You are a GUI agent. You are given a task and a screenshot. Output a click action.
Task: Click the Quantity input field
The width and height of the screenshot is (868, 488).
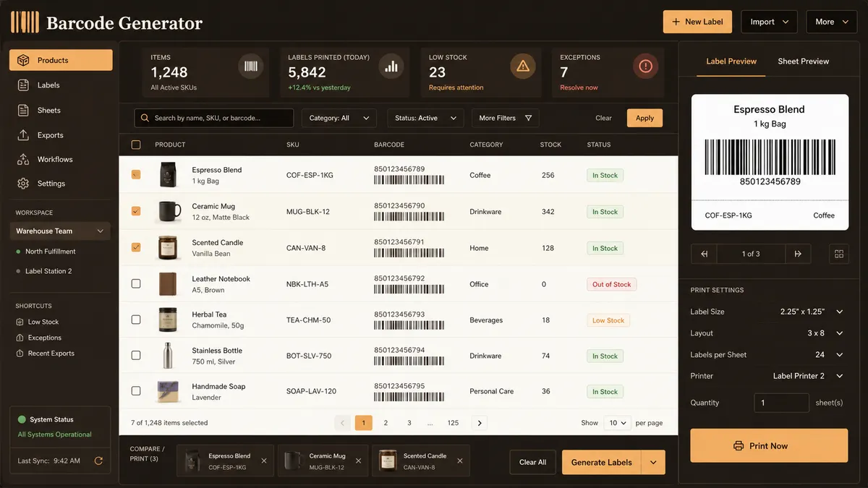781,403
